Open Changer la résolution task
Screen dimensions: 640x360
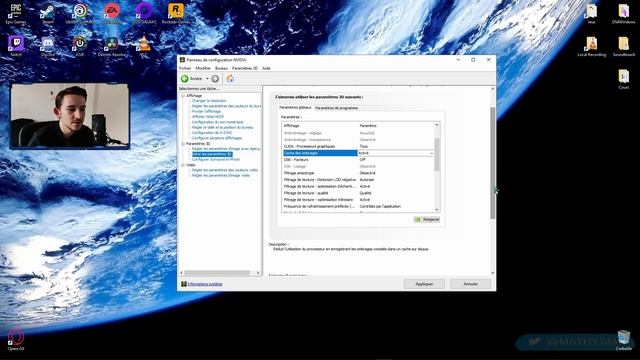coord(209,100)
